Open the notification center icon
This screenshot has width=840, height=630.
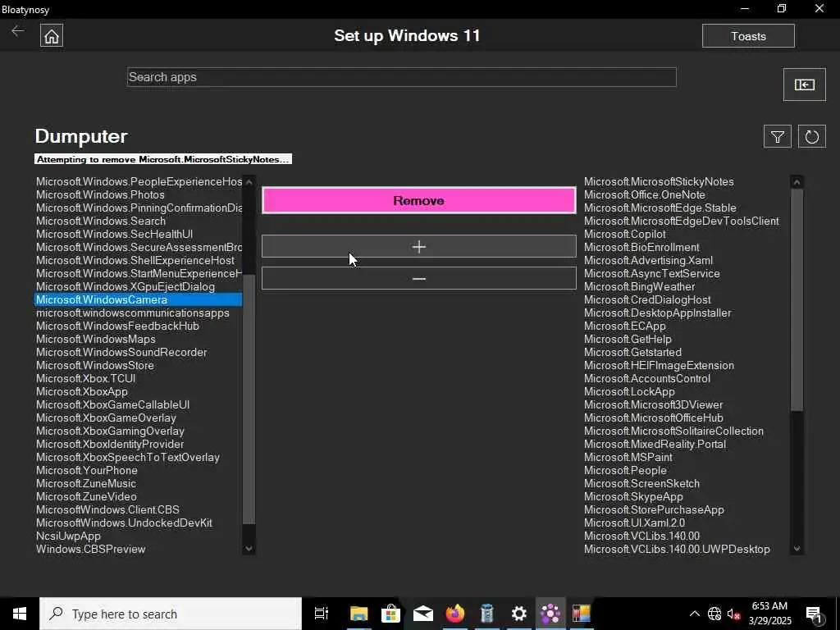[x=815, y=614]
